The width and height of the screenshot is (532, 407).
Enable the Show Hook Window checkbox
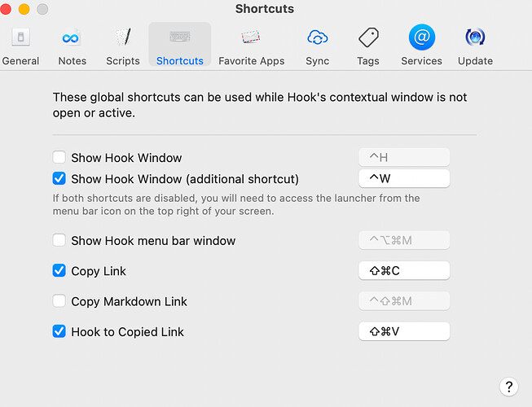(x=59, y=157)
